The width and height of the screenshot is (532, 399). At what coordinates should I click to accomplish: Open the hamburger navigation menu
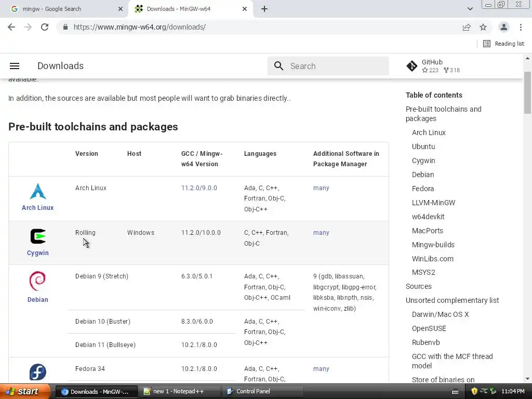[14, 66]
